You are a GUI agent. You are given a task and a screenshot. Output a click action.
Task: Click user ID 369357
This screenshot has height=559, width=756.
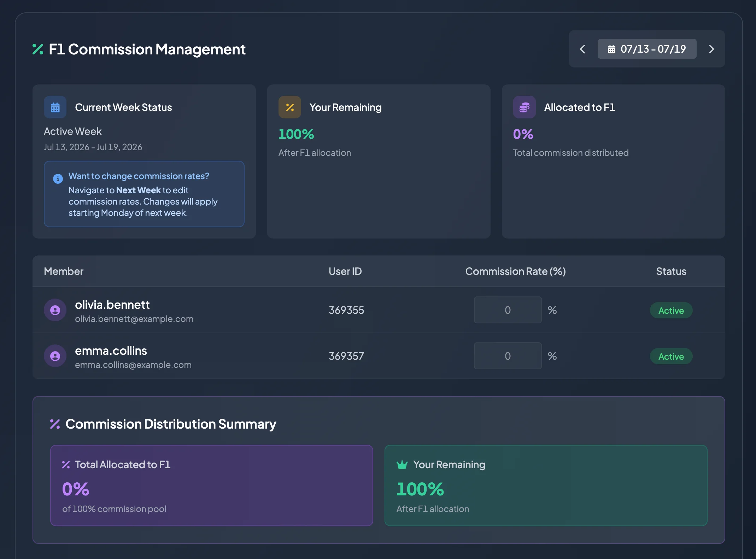(346, 356)
